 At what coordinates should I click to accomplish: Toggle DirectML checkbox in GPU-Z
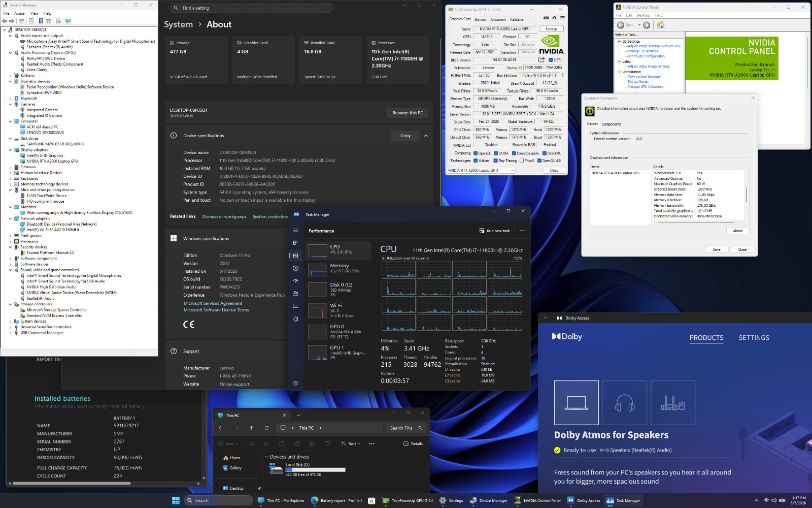pos(545,153)
